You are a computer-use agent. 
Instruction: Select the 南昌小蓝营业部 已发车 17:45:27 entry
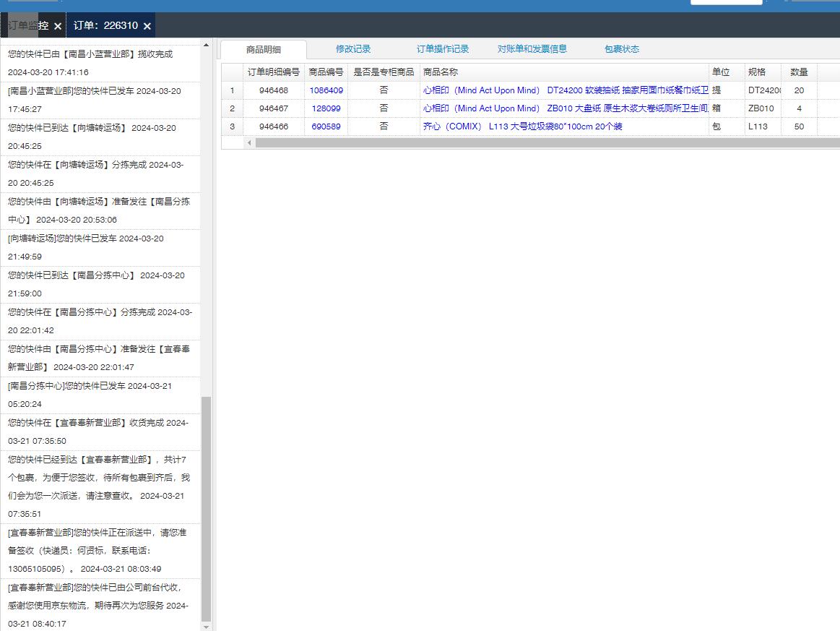100,100
